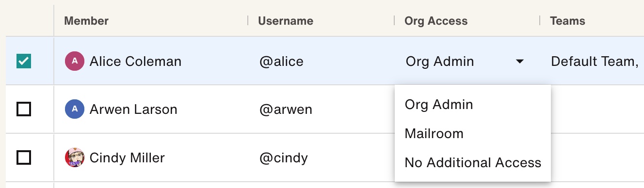Click the Default Team cell for Alice
This screenshot has width=644, height=188.
[x=595, y=62]
